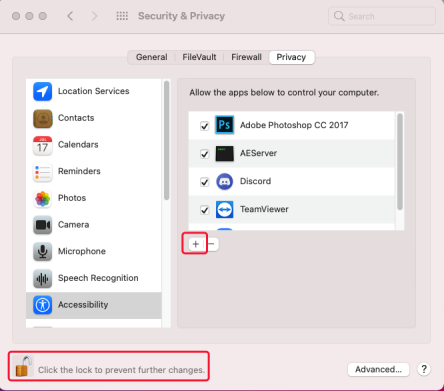Uncheck Adobe Photoshop CC 2017 access

tap(204, 126)
